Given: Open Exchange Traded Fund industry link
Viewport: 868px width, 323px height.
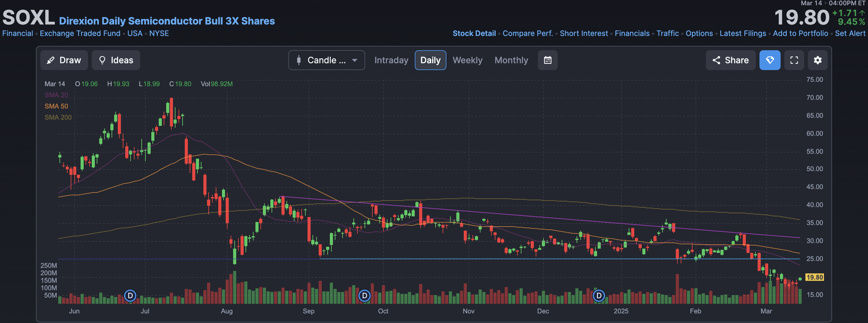Looking at the screenshot, I should pos(80,33).
